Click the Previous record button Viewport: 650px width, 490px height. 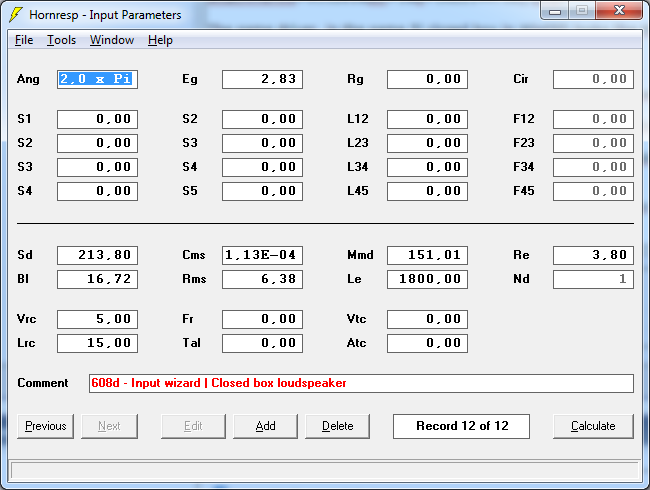[46, 426]
